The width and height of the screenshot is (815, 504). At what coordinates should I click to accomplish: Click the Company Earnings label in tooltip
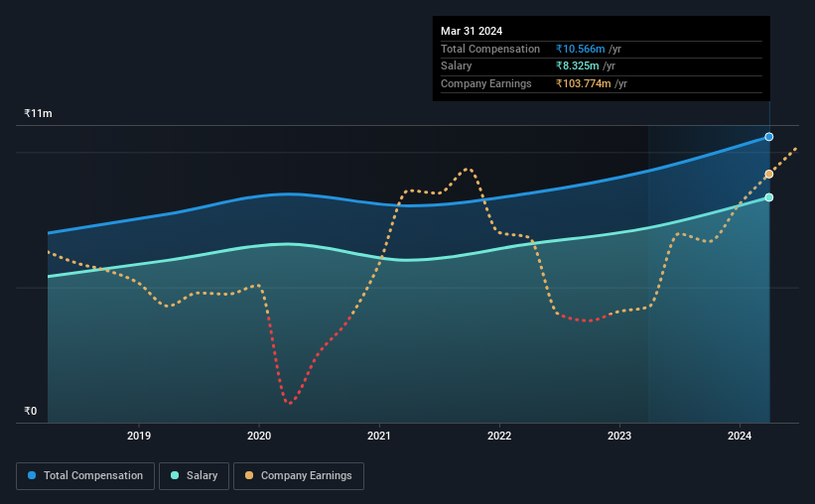coord(486,83)
